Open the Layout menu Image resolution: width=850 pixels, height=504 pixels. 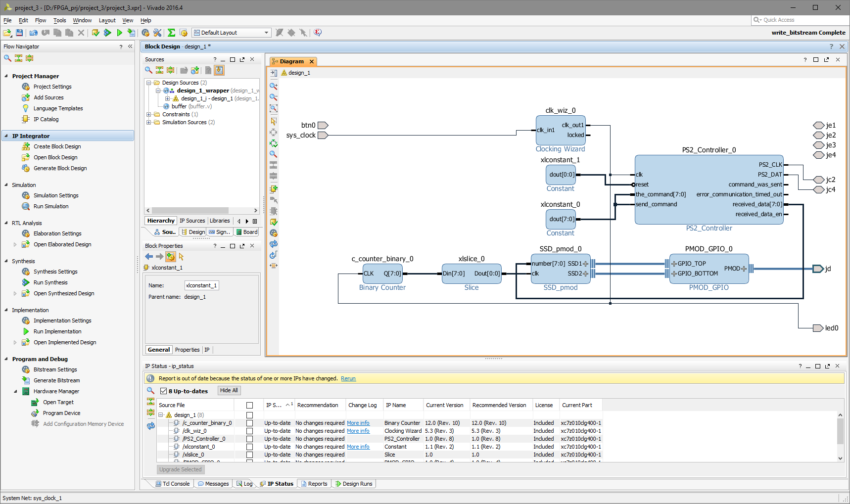(x=107, y=20)
